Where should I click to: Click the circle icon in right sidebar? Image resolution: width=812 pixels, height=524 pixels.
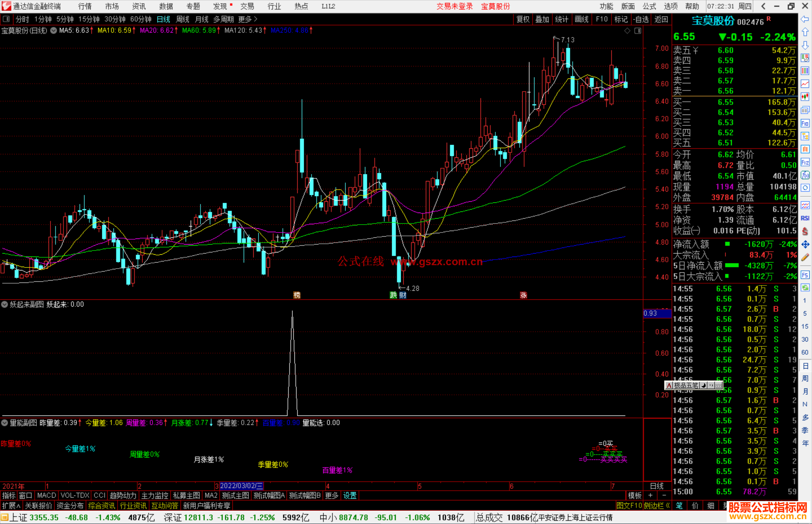tap(805, 188)
